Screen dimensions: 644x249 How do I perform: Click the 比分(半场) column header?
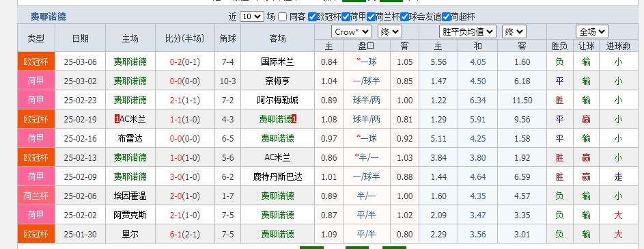coord(185,38)
